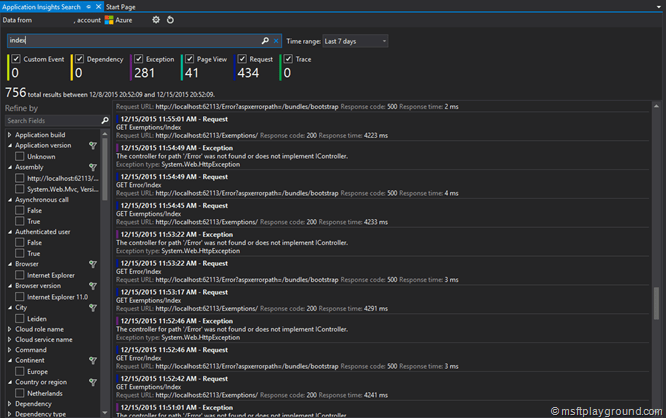666x418 pixels.
Task: Click the 756 total results count
Action: [x=16, y=93]
